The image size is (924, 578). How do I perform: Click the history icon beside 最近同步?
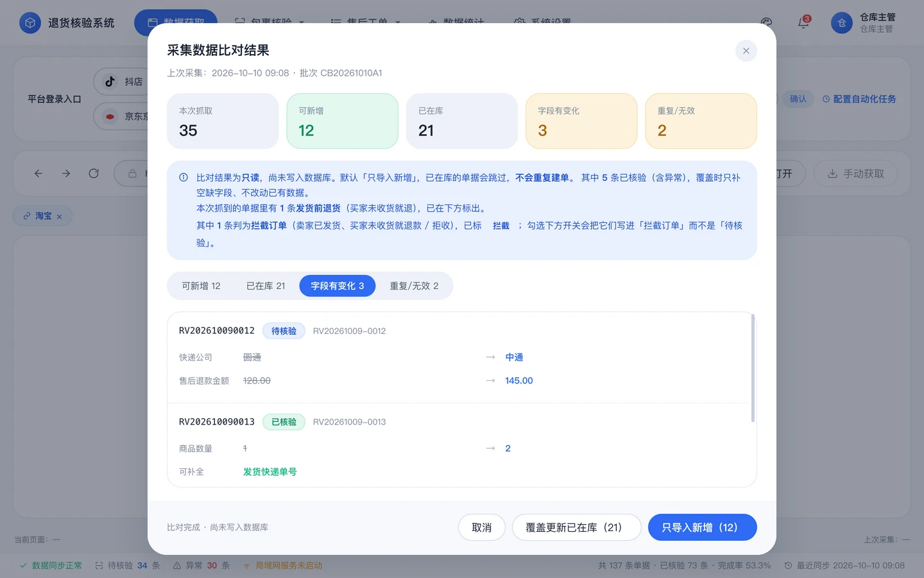click(788, 566)
